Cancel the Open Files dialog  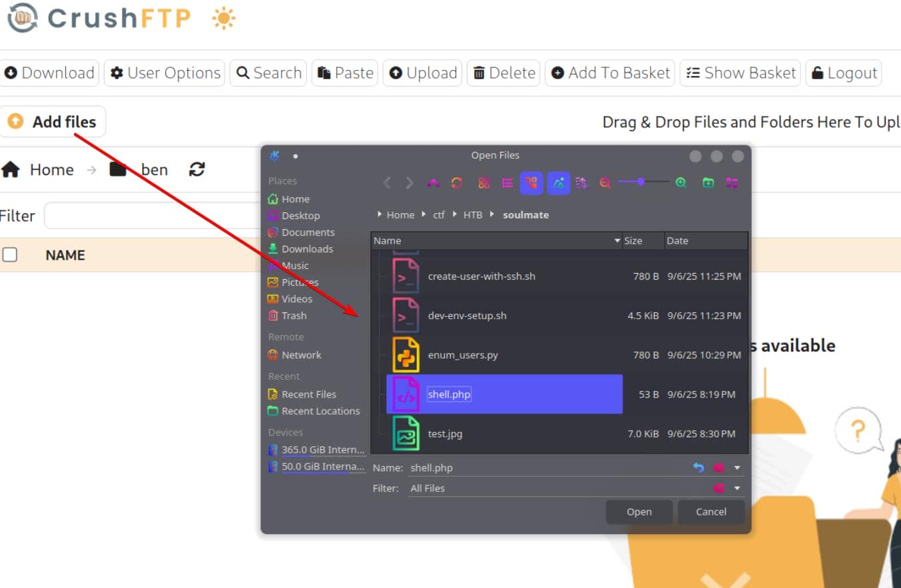pyautogui.click(x=711, y=512)
